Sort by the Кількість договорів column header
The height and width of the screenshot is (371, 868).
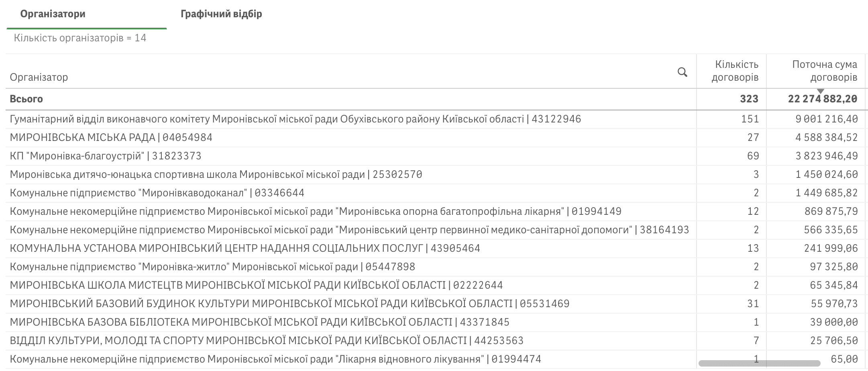pyautogui.click(x=735, y=71)
